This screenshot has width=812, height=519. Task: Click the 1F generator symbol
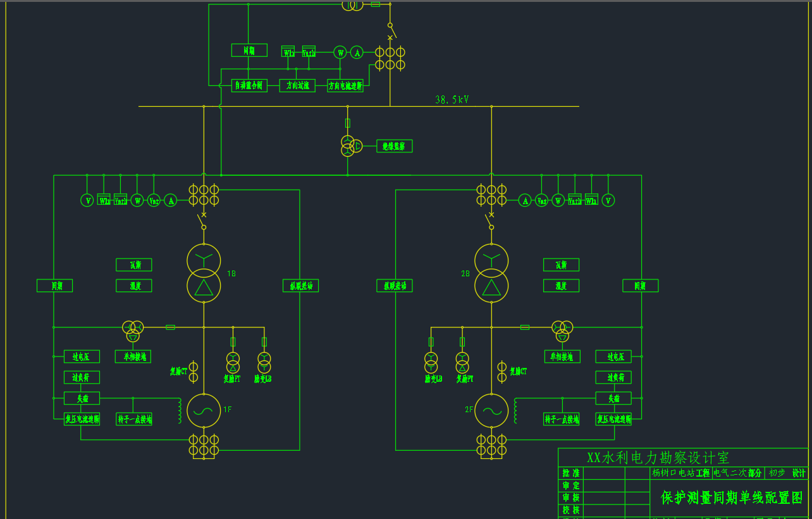204,410
